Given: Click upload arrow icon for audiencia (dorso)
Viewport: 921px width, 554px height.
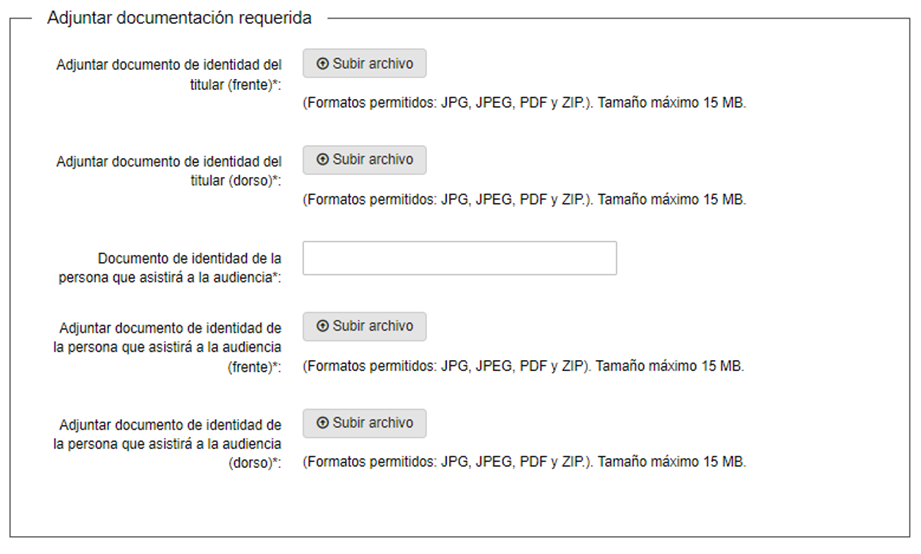Looking at the screenshot, I should coord(322,422).
